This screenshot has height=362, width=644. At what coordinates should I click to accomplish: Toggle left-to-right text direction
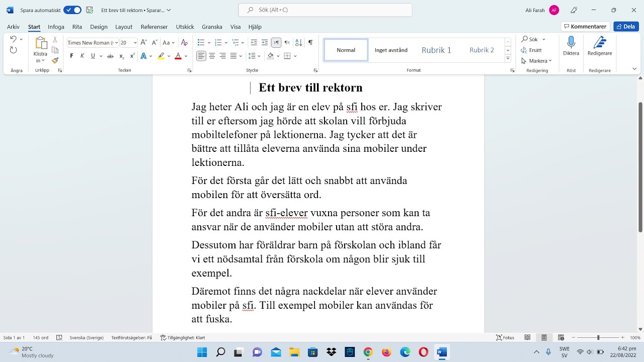pos(276,43)
